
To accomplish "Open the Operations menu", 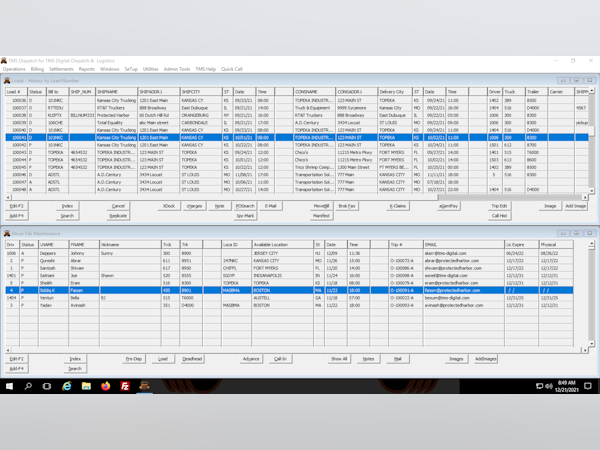I will click(14, 69).
